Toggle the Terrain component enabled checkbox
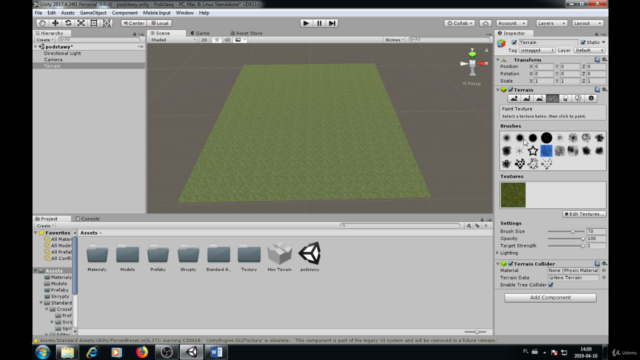 (x=511, y=90)
